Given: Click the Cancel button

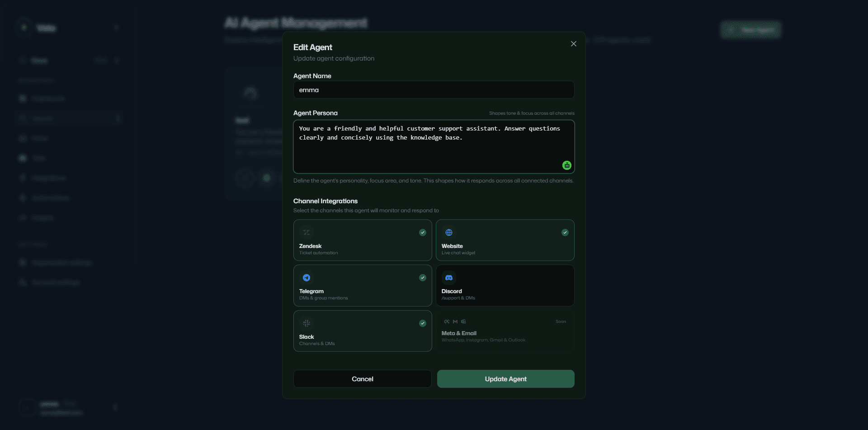Looking at the screenshot, I should tap(363, 379).
